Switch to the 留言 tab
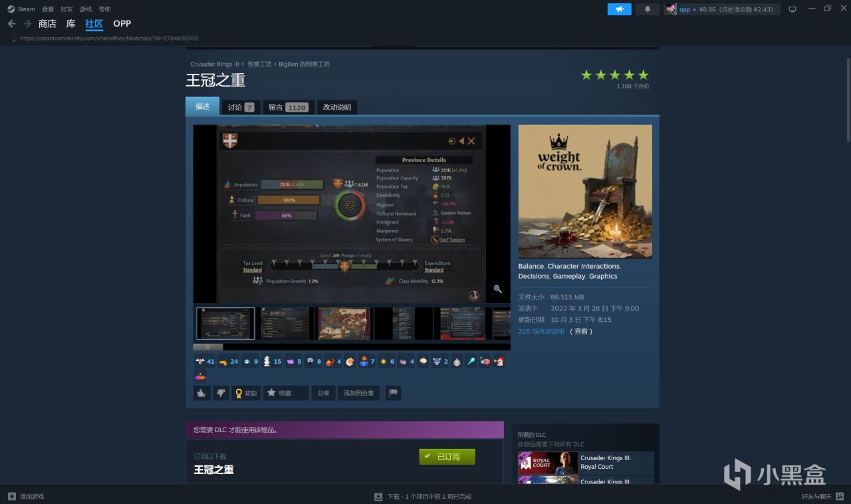The height and width of the screenshot is (504, 851). 288,107
